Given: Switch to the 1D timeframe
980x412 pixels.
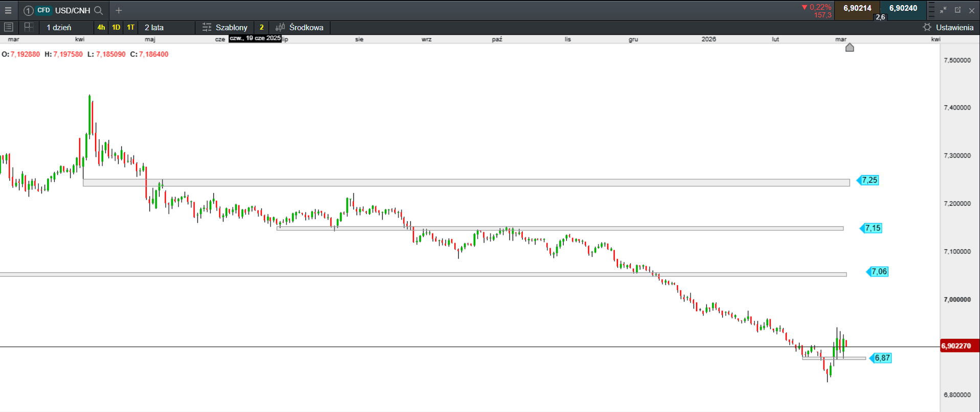Looking at the screenshot, I should [116, 27].
